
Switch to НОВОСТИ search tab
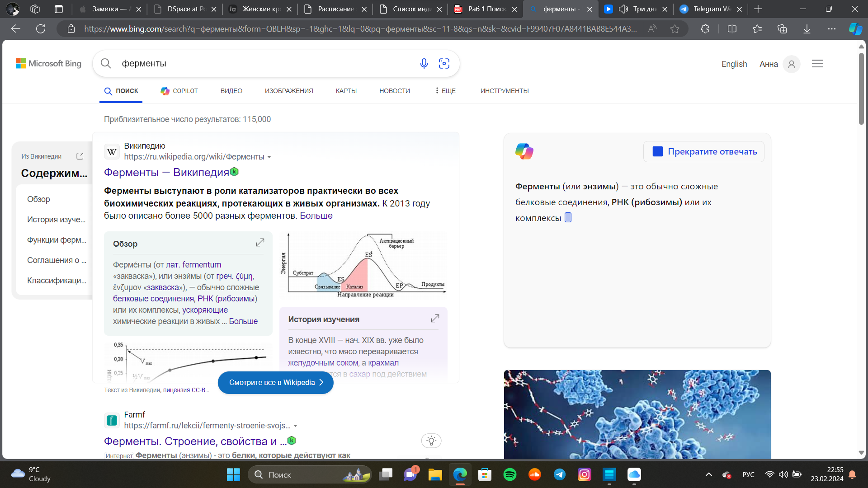click(x=395, y=91)
